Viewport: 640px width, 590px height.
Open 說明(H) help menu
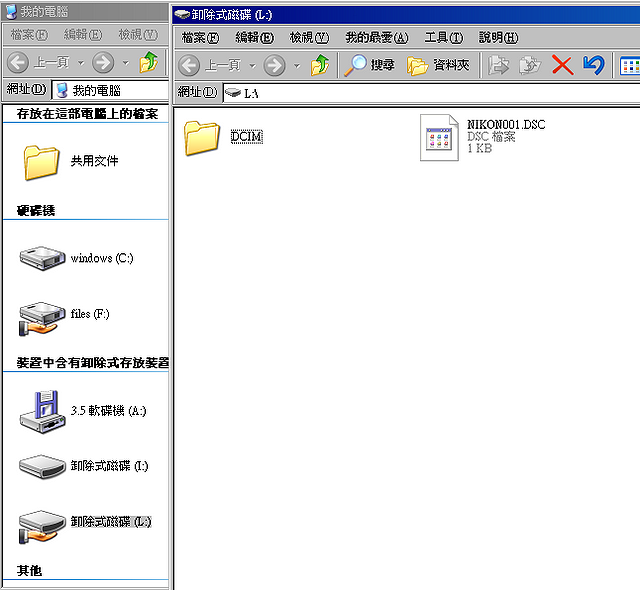pos(498,38)
